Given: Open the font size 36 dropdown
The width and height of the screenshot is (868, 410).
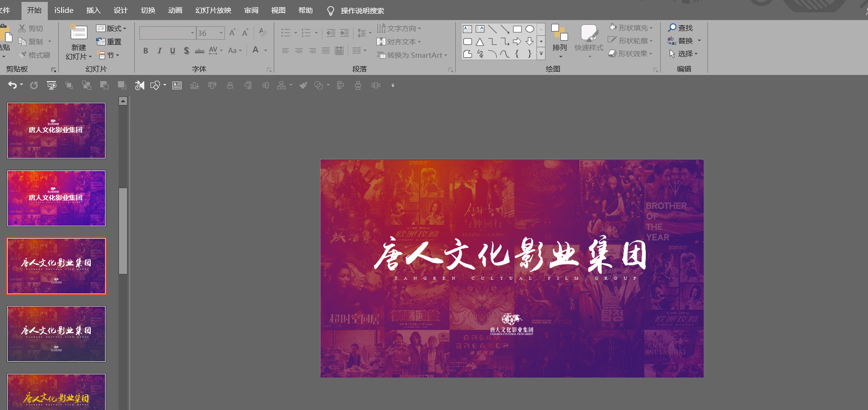Looking at the screenshot, I should click(x=221, y=33).
